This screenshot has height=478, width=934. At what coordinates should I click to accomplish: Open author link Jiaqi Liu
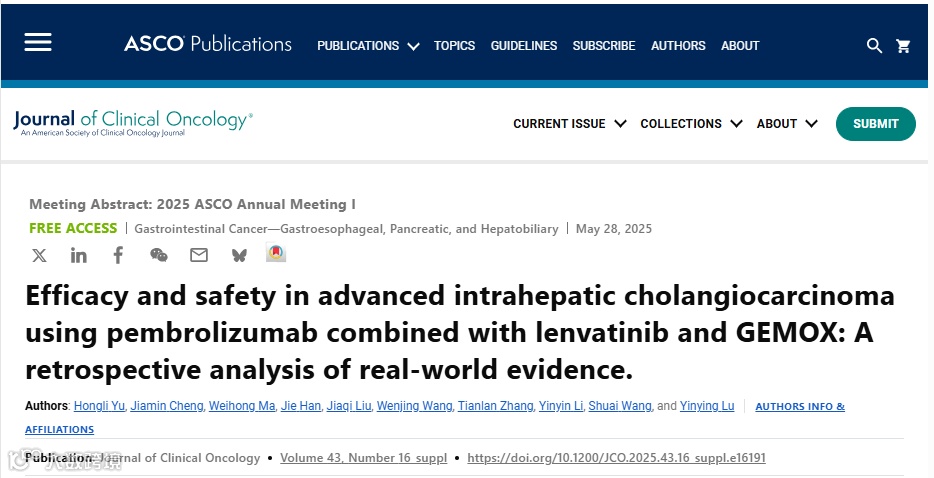tap(349, 406)
